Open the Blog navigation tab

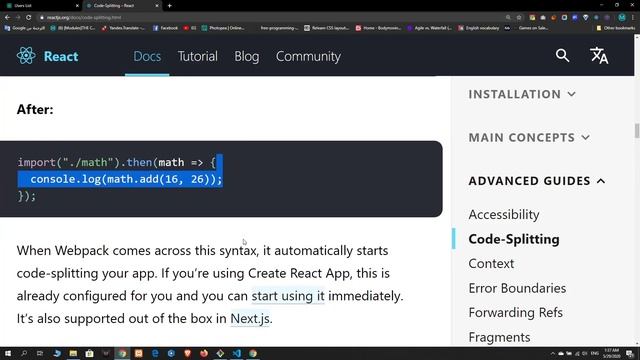[x=247, y=56]
